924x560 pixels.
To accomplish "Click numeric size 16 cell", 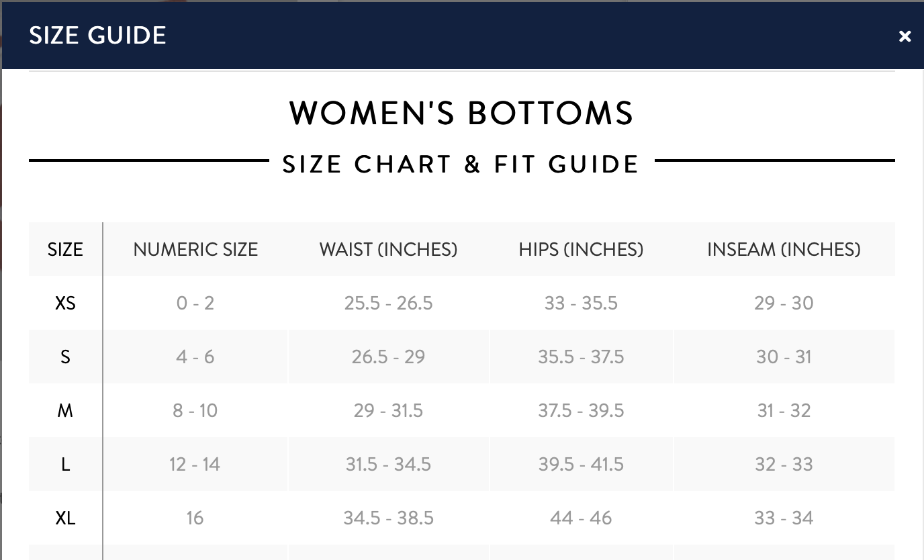I will [x=195, y=518].
